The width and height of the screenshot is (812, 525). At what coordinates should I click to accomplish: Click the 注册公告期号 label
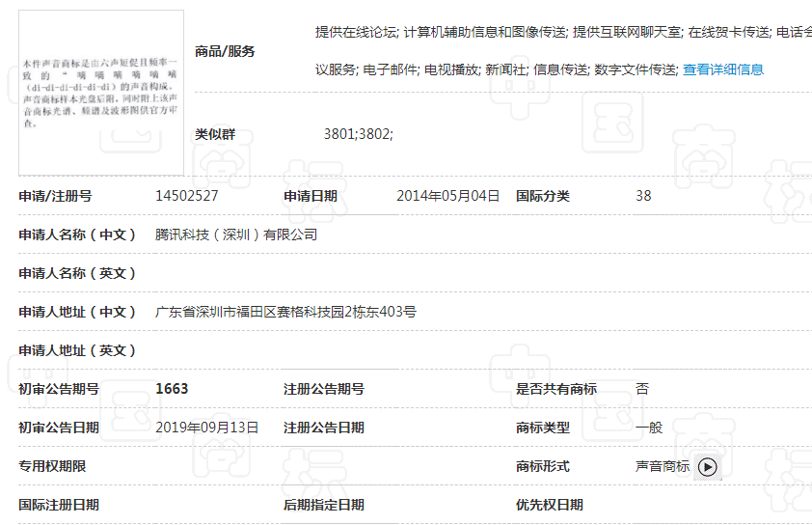pos(324,389)
